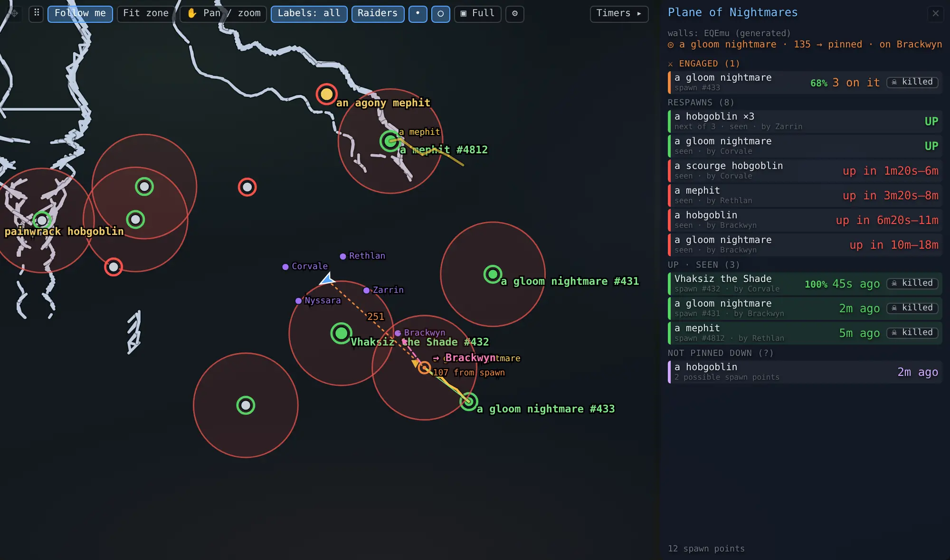Toggle the filled dot marker button
The image size is (950, 560).
[418, 13]
